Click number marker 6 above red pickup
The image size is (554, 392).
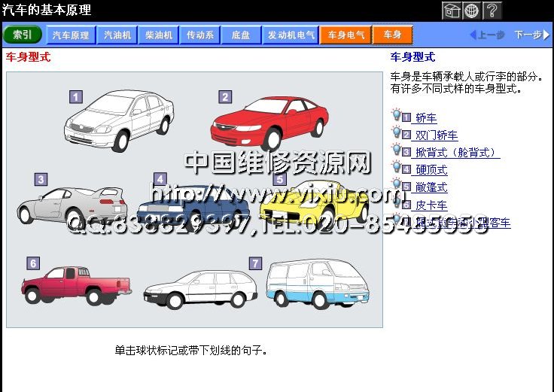[33, 263]
